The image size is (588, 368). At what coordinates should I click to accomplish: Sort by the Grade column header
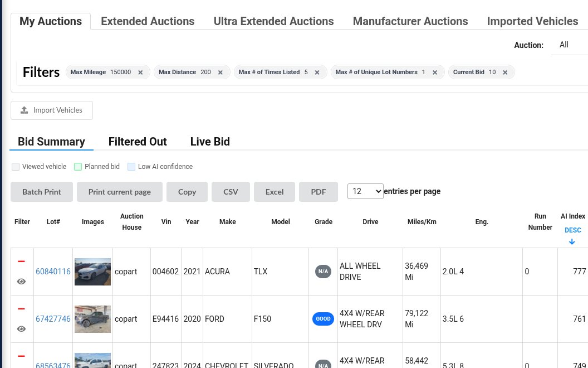pos(324,222)
